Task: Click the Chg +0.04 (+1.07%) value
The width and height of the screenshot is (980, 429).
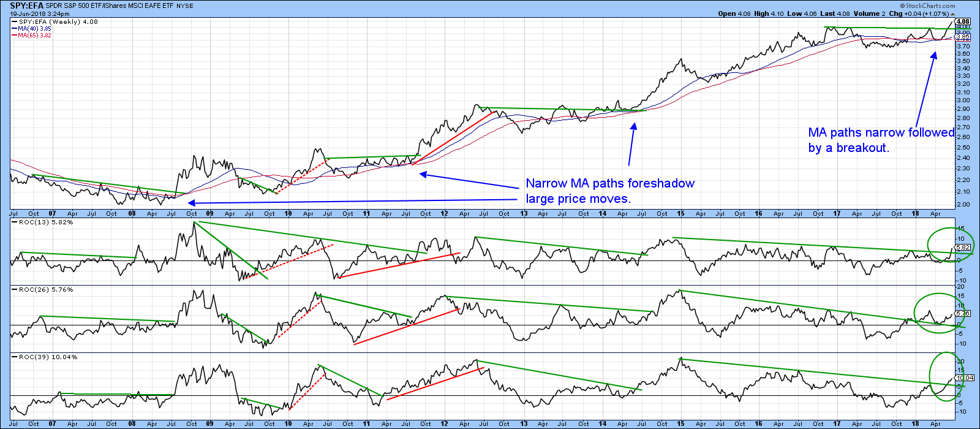Action: pos(918,13)
